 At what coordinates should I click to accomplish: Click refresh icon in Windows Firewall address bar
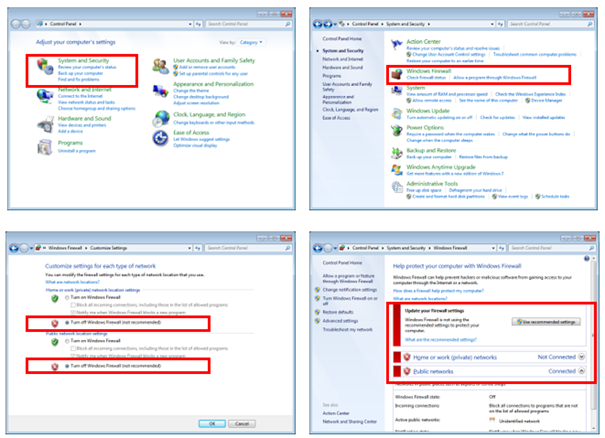(502, 248)
